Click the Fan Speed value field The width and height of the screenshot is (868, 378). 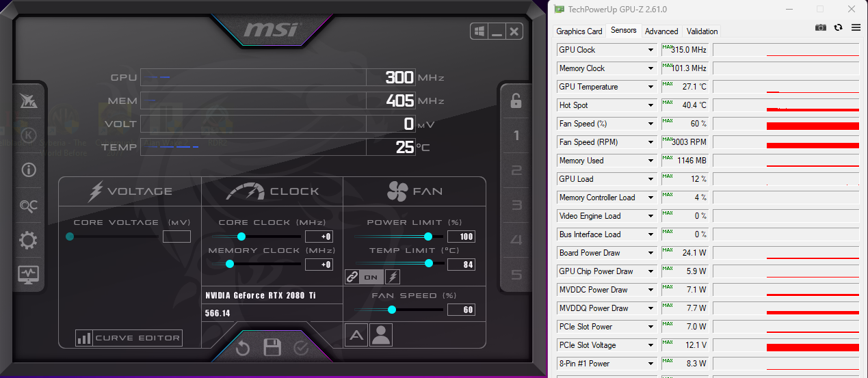click(x=461, y=310)
